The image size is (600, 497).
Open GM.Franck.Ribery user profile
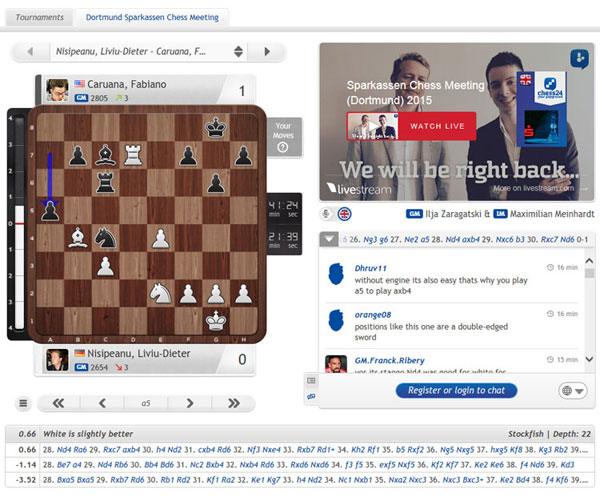(390, 360)
